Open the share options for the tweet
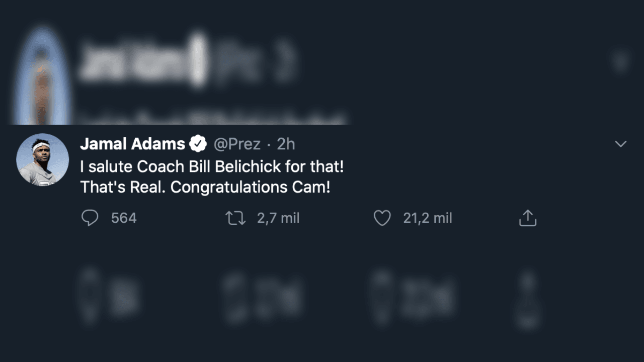This screenshot has height=362, width=644. point(527,218)
